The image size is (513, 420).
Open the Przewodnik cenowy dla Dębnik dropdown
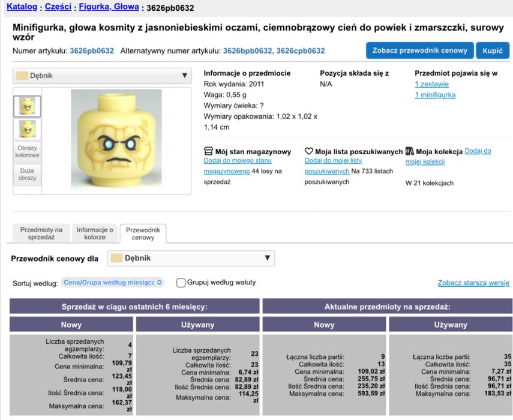[191, 258]
